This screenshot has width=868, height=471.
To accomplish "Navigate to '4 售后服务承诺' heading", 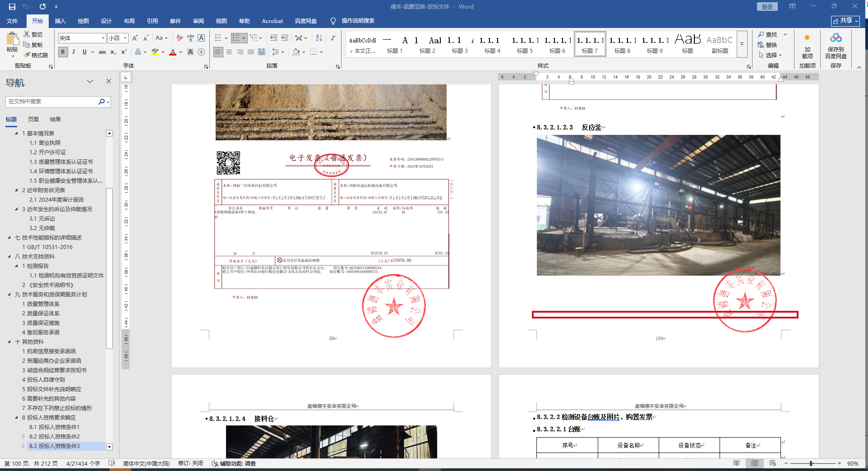I will click(41, 332).
